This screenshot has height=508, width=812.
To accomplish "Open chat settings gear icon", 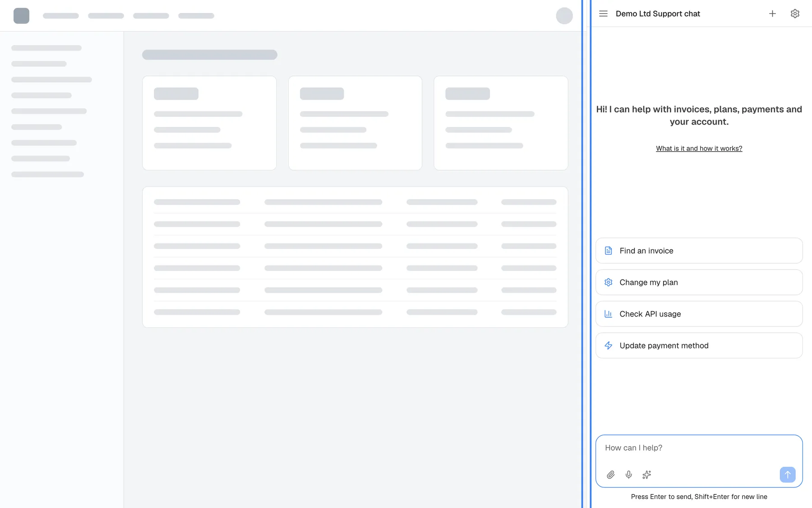I will pyautogui.click(x=795, y=14).
